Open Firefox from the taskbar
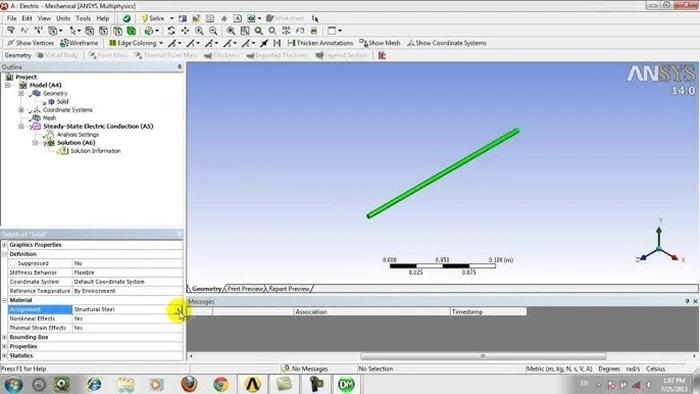This screenshot has width=700, height=394. click(189, 384)
